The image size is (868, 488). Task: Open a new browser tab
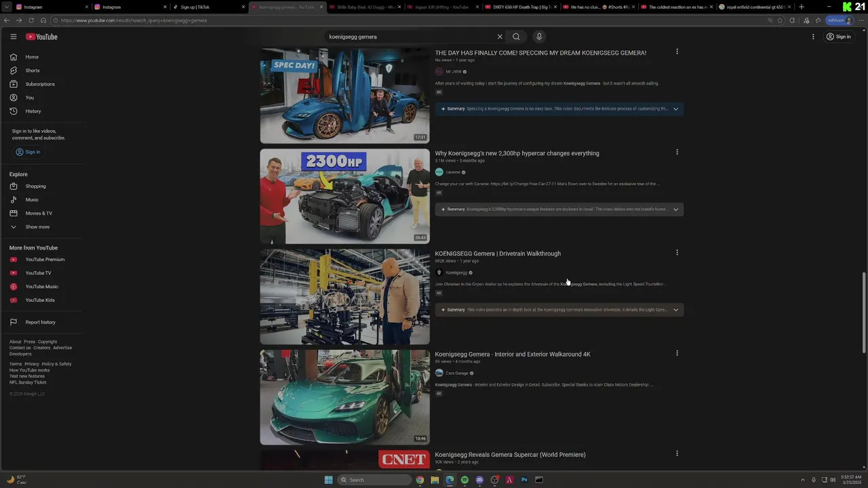pyautogui.click(x=802, y=7)
